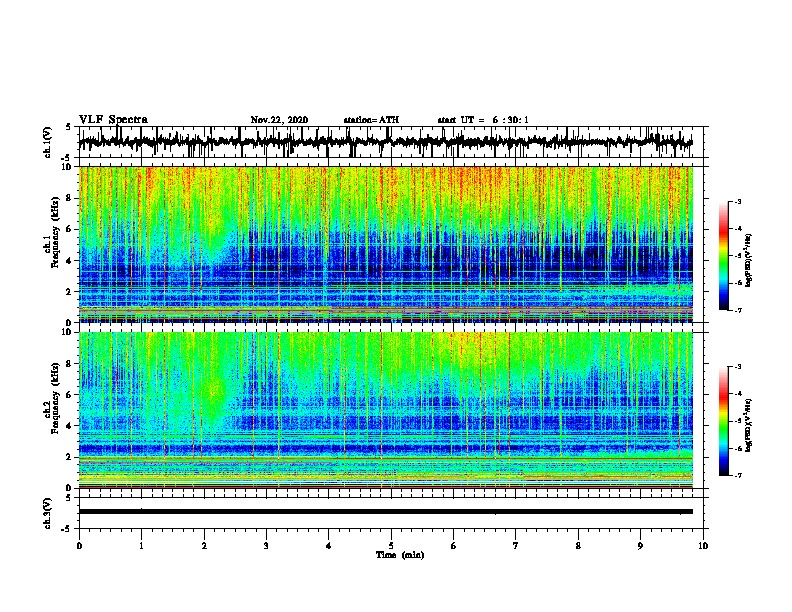The height and width of the screenshot is (612, 792).
Task: Click the ch.2 spectrogram panel
Action: [x=386, y=410]
